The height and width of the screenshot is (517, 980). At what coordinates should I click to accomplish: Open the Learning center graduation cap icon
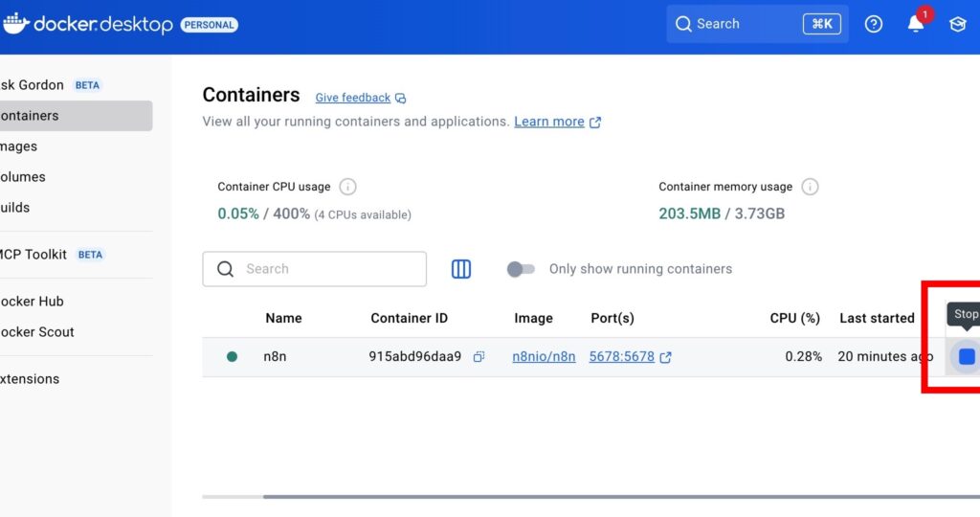point(957,24)
